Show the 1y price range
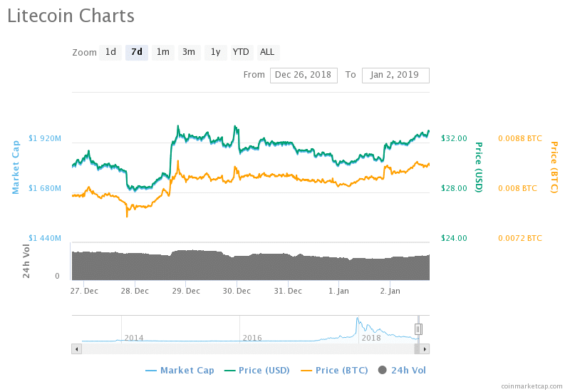The height and width of the screenshot is (392, 570). [x=216, y=52]
